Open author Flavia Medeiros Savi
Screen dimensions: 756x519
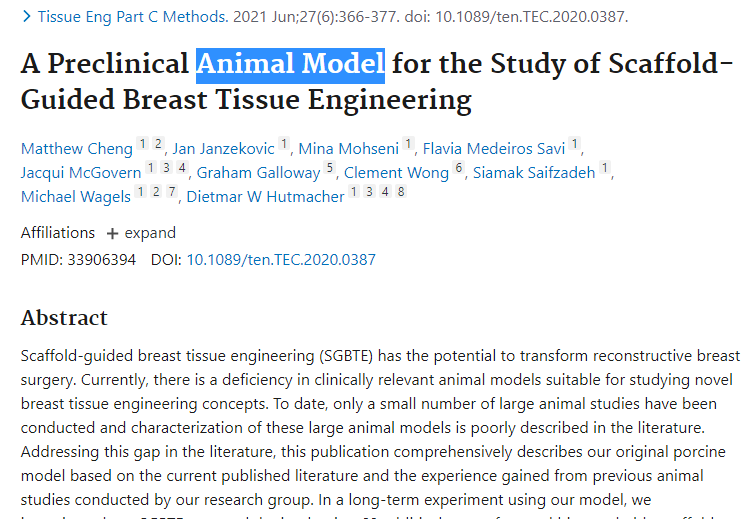494,149
